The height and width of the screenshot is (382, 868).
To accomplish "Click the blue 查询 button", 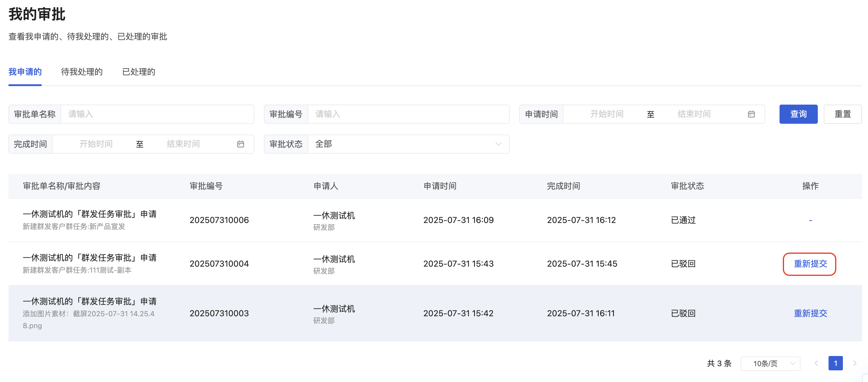I will click(798, 114).
